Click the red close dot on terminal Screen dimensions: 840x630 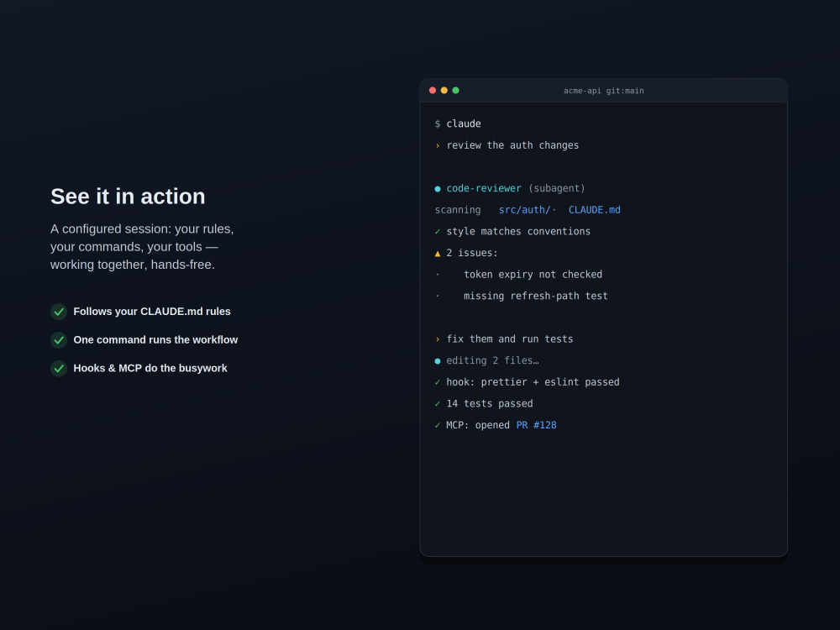433,91
